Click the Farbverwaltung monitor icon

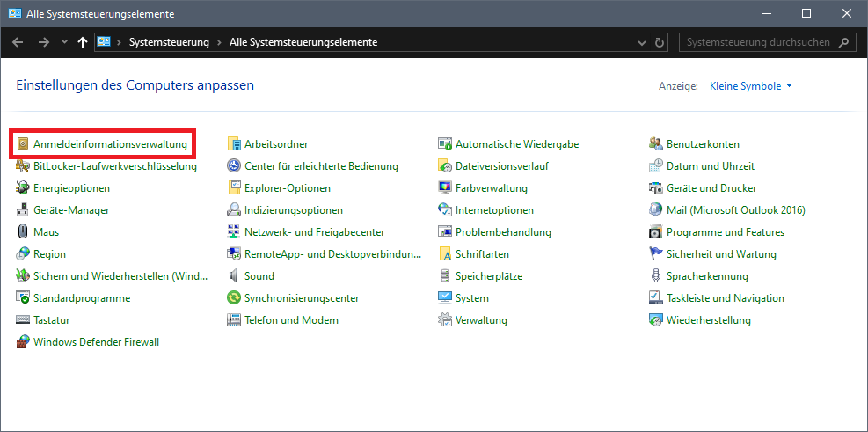(445, 188)
